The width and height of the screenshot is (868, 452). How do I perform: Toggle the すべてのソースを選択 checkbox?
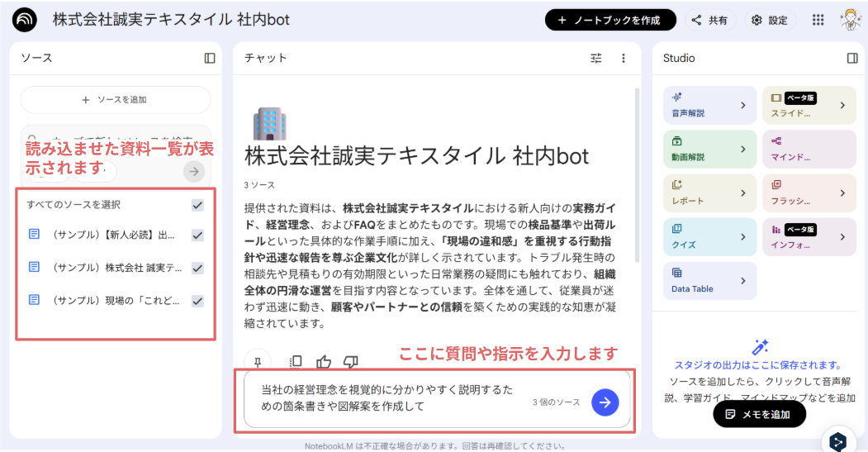pyautogui.click(x=197, y=205)
